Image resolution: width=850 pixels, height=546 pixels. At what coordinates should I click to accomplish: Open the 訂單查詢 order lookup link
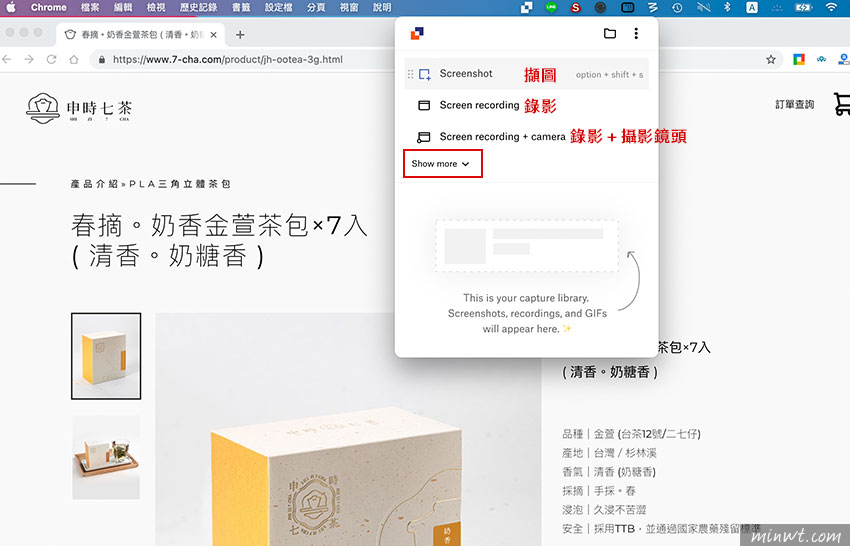coord(794,104)
